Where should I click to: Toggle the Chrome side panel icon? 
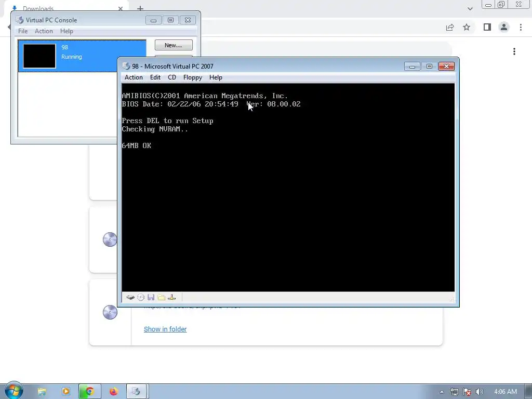[487, 27]
